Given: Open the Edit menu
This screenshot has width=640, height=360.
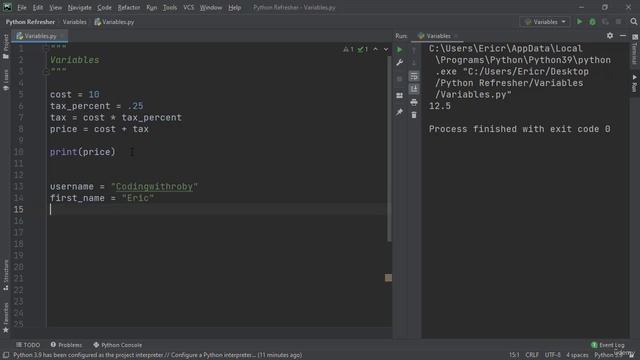Looking at the screenshot, I should (38, 7).
